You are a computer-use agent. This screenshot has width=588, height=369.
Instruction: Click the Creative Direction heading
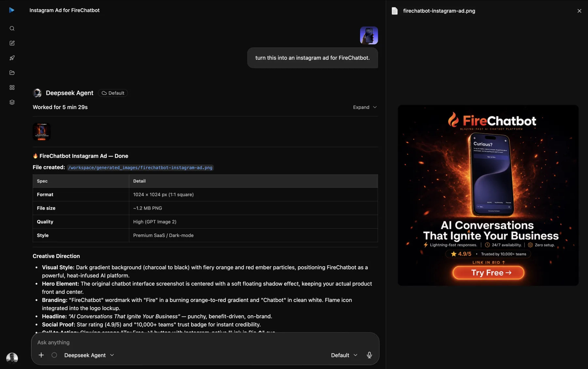click(56, 256)
